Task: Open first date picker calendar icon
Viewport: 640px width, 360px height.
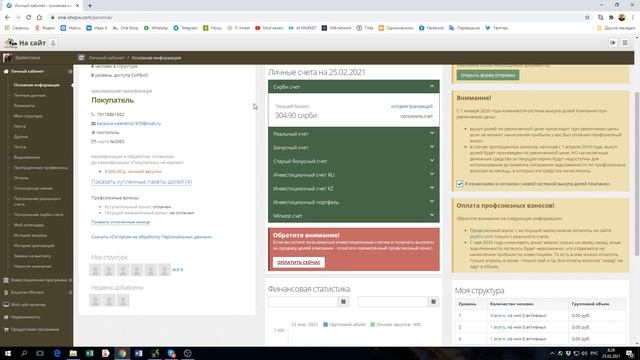Action: 343,302
